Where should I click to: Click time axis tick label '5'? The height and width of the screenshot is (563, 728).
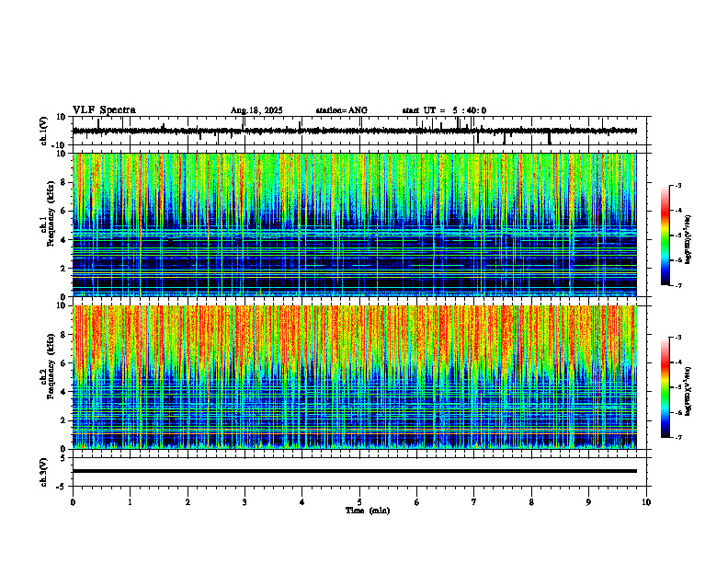pyautogui.click(x=359, y=502)
